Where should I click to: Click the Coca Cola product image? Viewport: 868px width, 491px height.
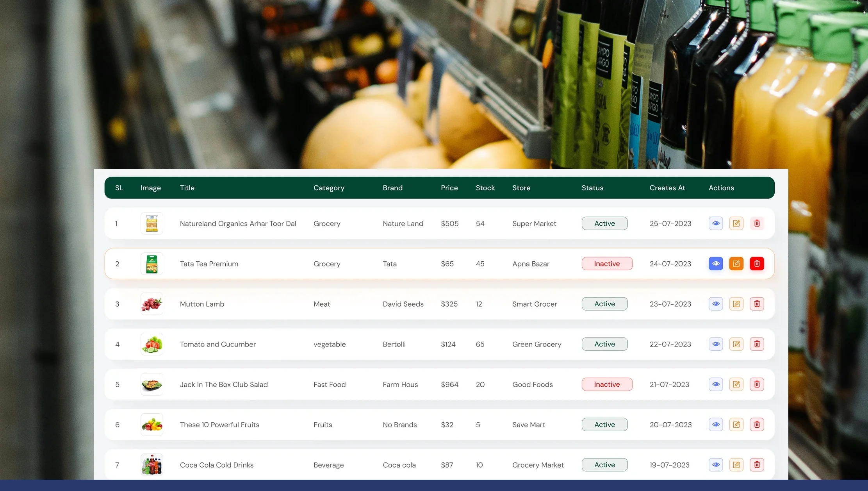click(x=151, y=464)
